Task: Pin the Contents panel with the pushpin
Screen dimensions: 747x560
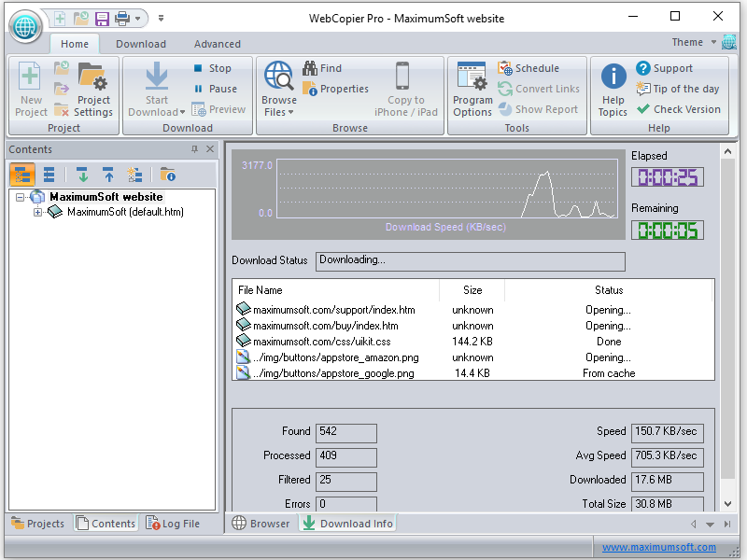Action: (x=194, y=149)
